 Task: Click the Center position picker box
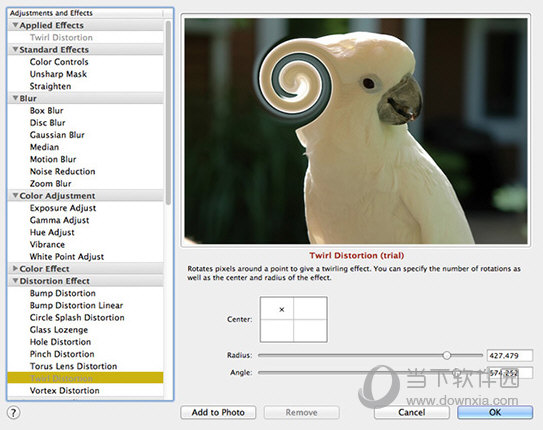point(294,319)
